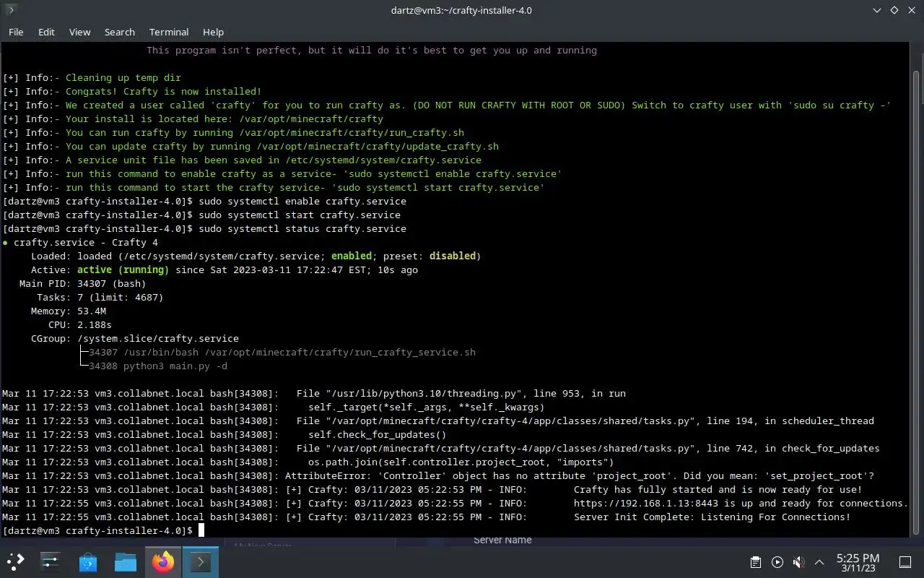
Task: Click 'Crafty has fully started' log message
Action: click(x=718, y=489)
